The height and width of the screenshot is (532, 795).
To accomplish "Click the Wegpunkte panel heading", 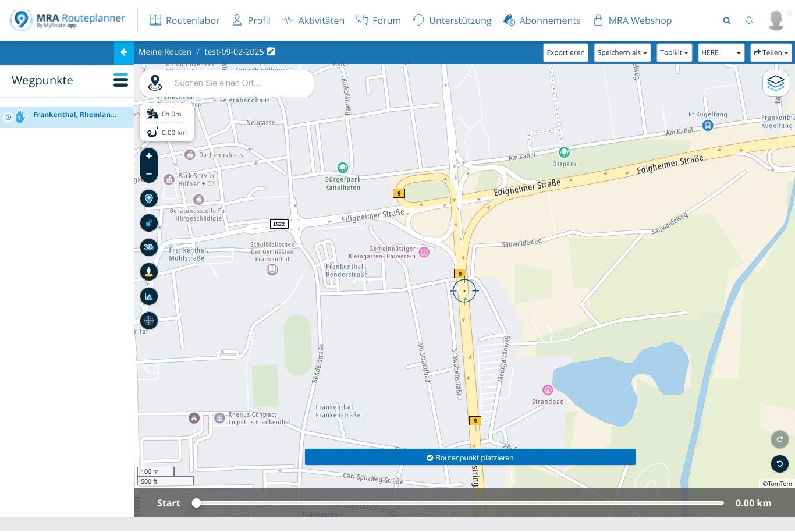I will (42, 80).
